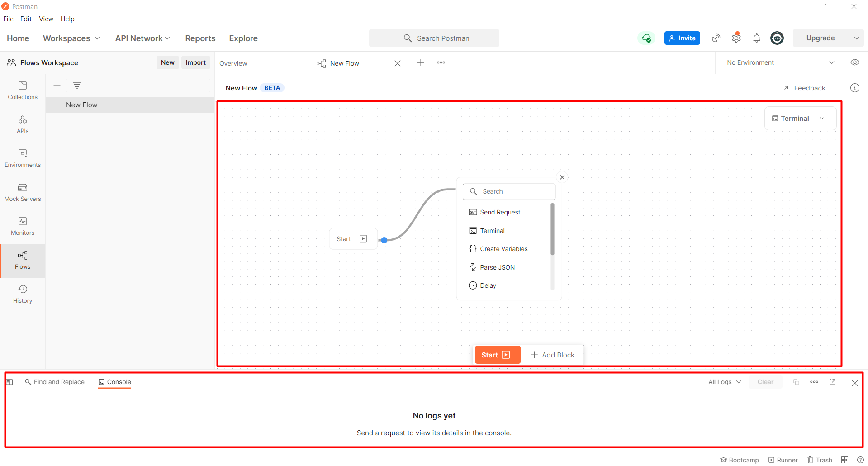Insert a Parse JSON block
Viewport: 868px width, 466px height.
[497, 267]
